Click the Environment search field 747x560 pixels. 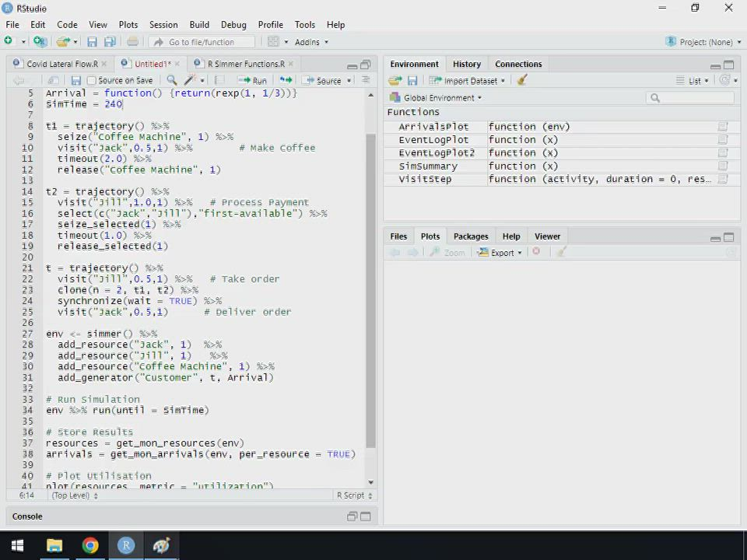click(693, 98)
